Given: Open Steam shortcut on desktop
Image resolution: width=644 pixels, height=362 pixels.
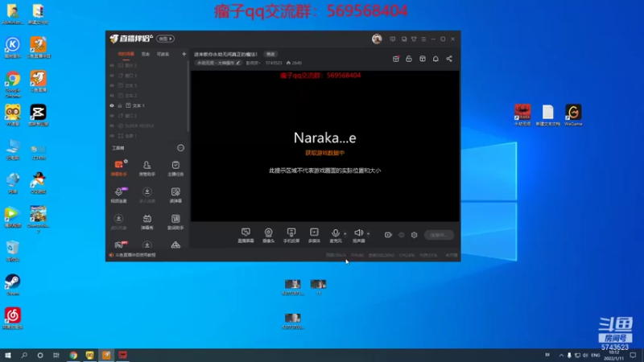Looking at the screenshot, I should tap(13, 285).
